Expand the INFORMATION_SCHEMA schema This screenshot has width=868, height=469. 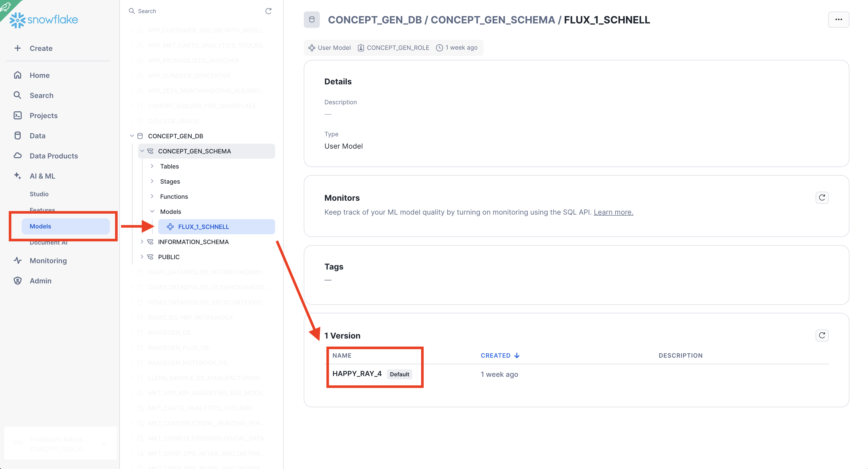click(x=142, y=242)
